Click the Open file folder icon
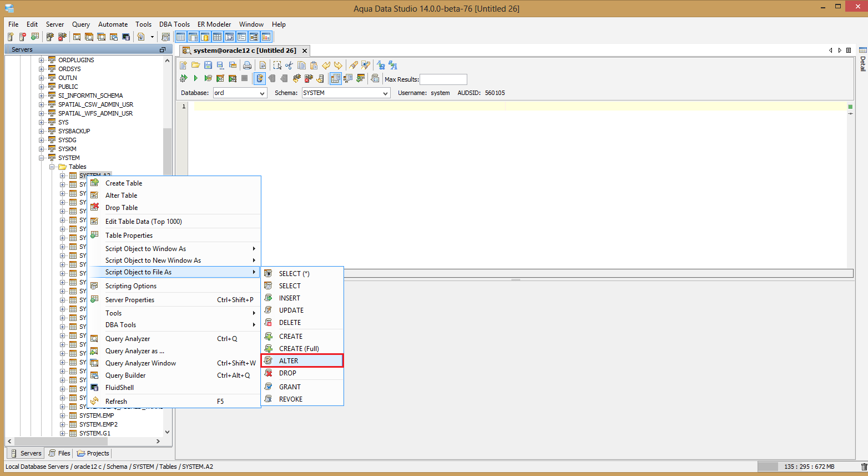Viewport: 868px width, 476px height. 196,65
